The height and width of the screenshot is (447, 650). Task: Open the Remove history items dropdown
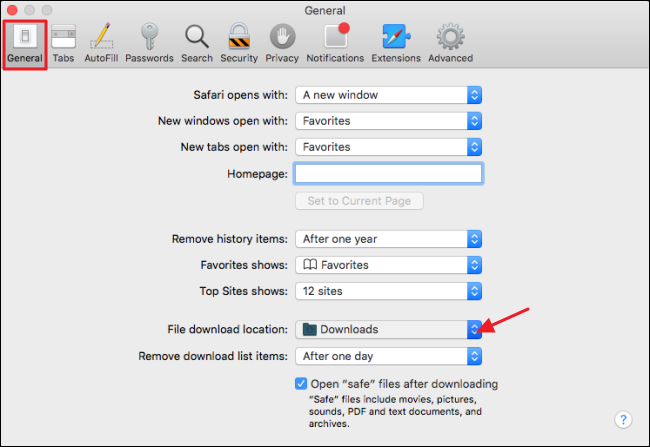pyautogui.click(x=388, y=239)
